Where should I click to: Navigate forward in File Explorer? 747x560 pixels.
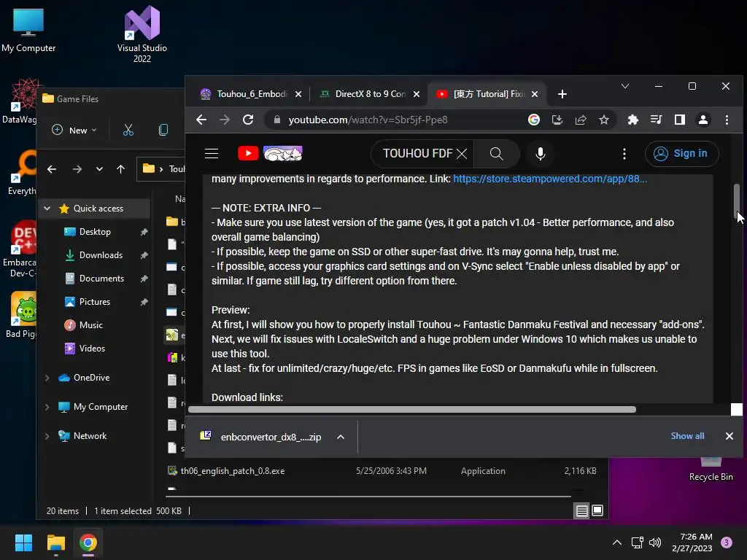click(x=77, y=169)
